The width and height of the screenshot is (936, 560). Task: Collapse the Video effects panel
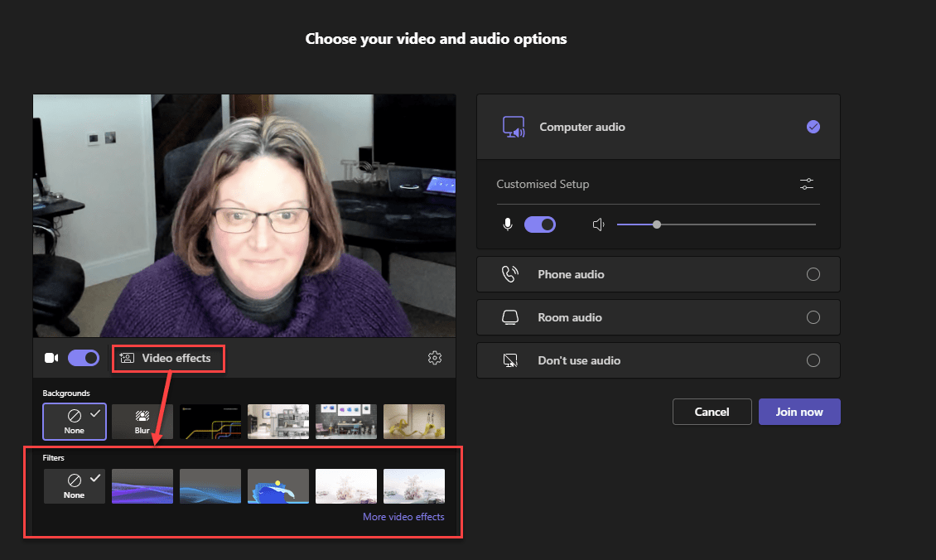168,359
